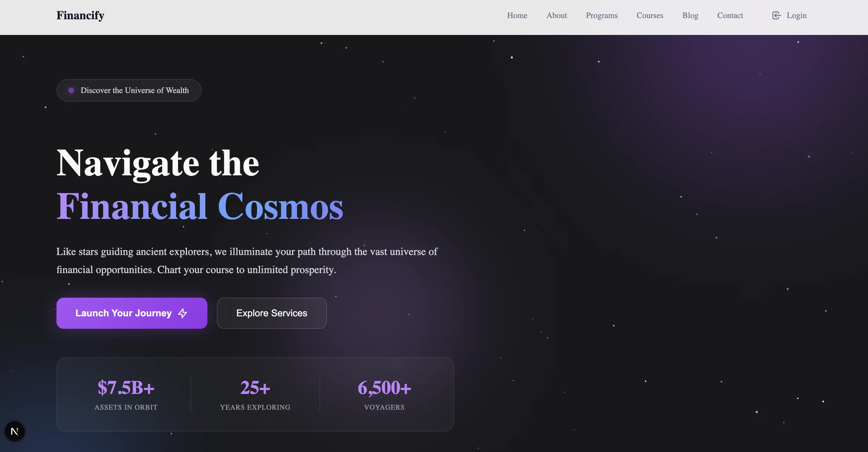This screenshot has height=452, width=868.
Task: Click the $7.5B+ assets stat
Action: (x=126, y=387)
